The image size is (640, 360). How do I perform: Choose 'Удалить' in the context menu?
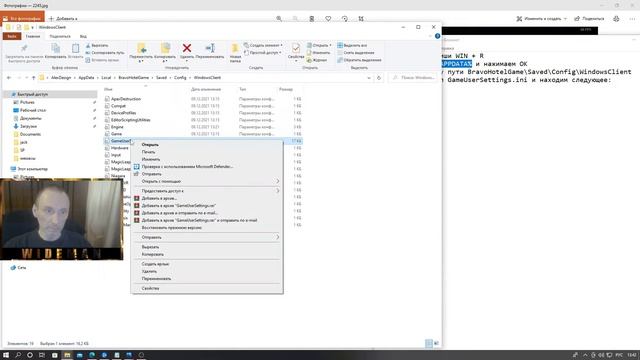tap(149, 271)
